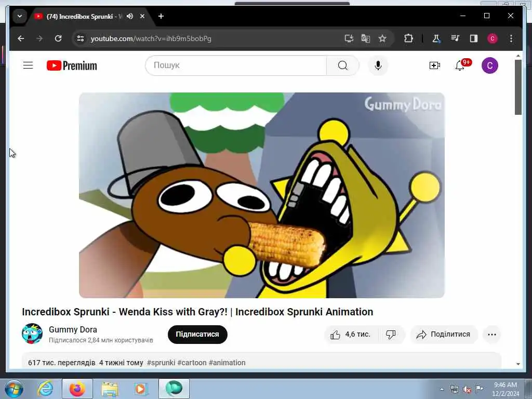
Task: Open media controls icon in toolbar
Action: [455, 38]
